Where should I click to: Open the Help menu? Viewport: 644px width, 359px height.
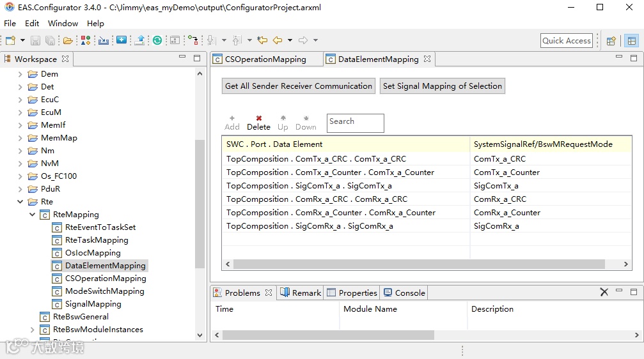tap(95, 24)
